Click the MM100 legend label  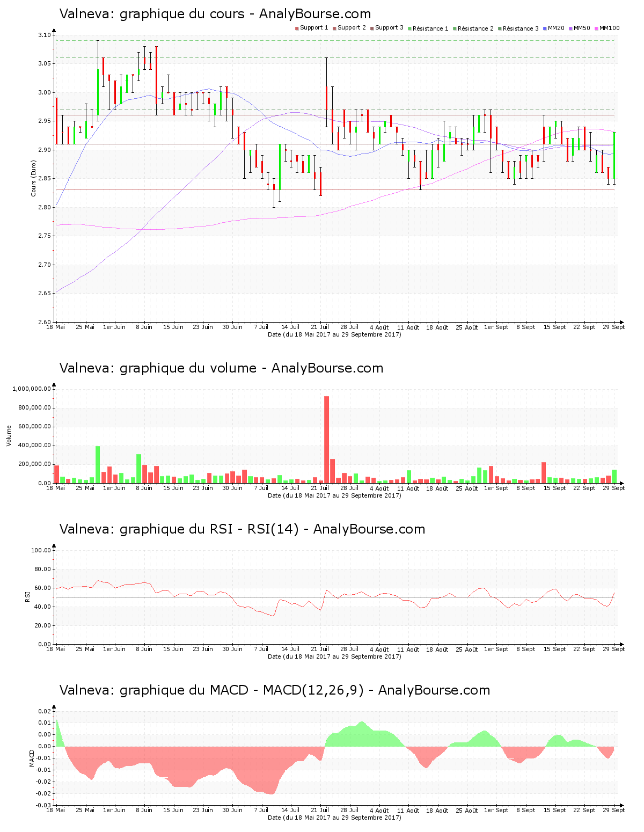[609, 28]
